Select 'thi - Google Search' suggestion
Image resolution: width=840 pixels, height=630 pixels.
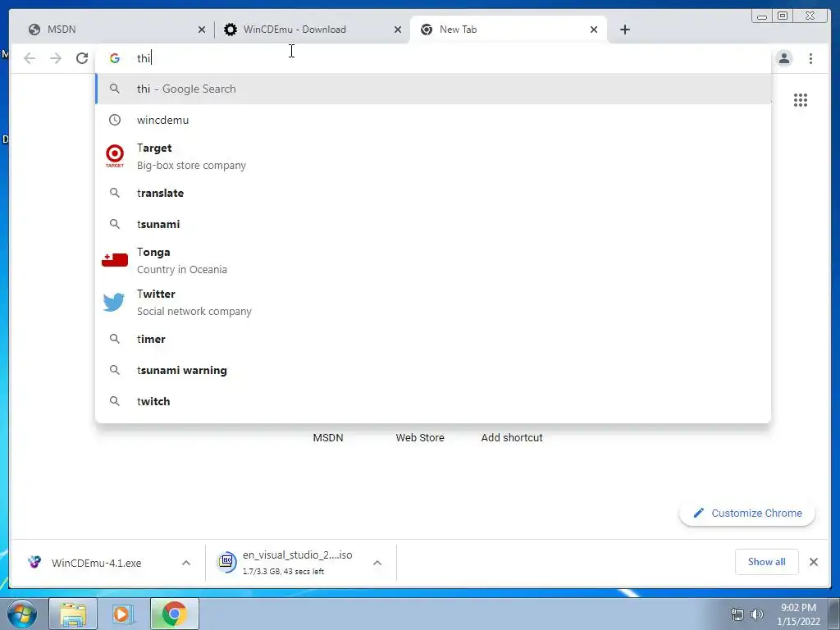(x=433, y=89)
